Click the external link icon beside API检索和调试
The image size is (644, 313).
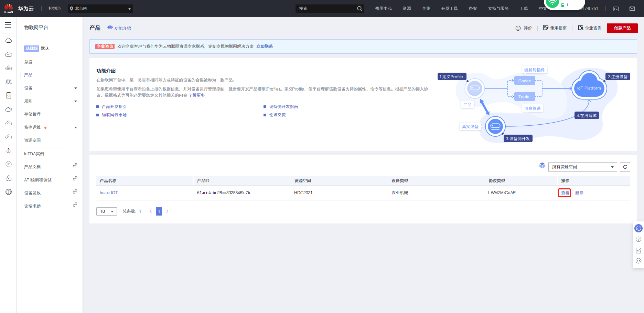pyautogui.click(x=75, y=178)
